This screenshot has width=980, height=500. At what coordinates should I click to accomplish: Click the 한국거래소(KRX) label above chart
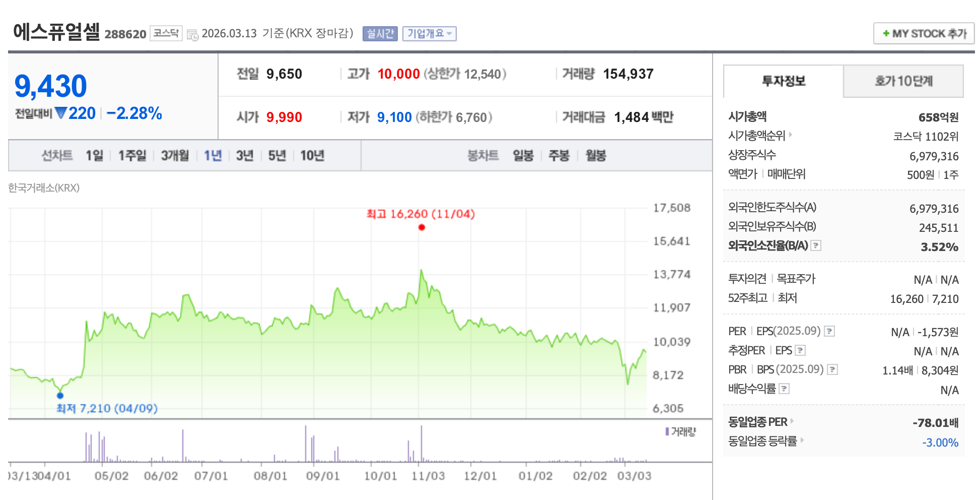(44, 188)
